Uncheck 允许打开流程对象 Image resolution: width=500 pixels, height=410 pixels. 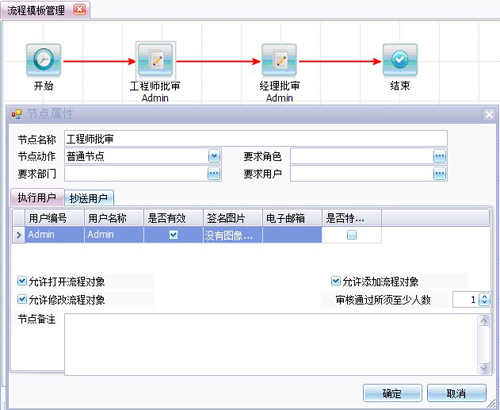tap(22, 281)
